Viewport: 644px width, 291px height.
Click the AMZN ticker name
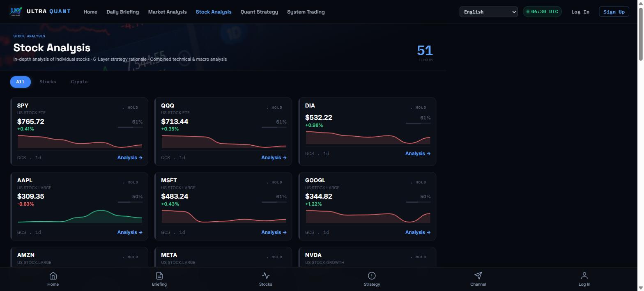click(x=26, y=255)
